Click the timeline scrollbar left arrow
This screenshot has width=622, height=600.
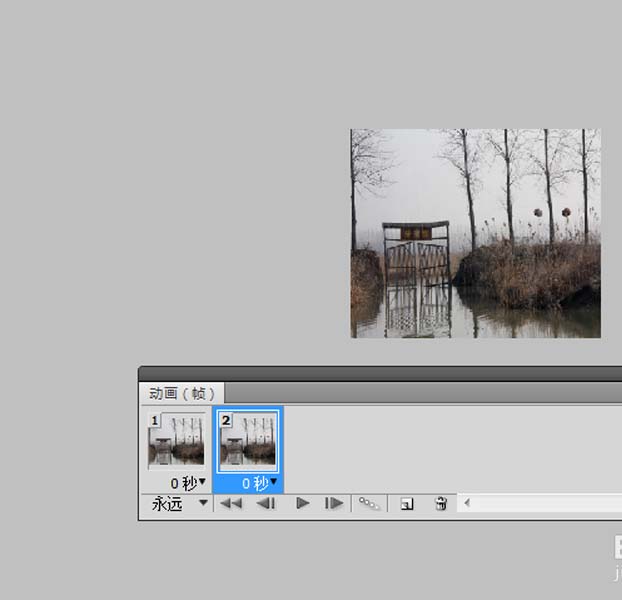coord(467,503)
